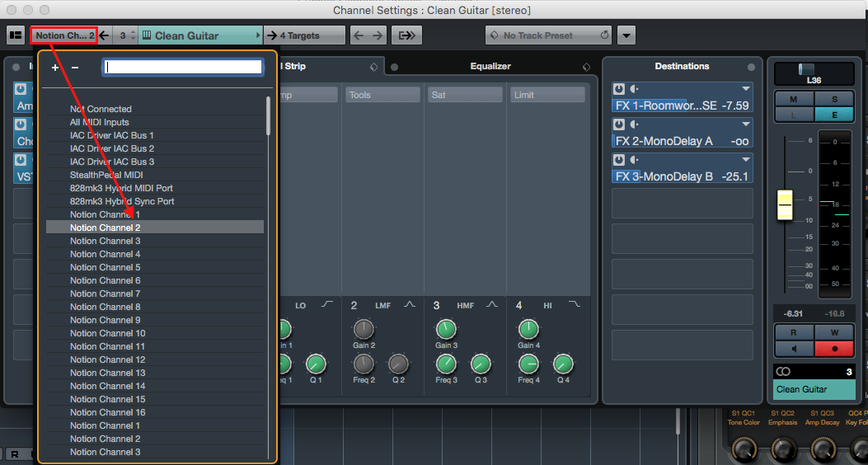Open FX 3-MonoDelay B send dropdown arrow
Image resolution: width=868 pixels, height=465 pixels.
click(746, 160)
